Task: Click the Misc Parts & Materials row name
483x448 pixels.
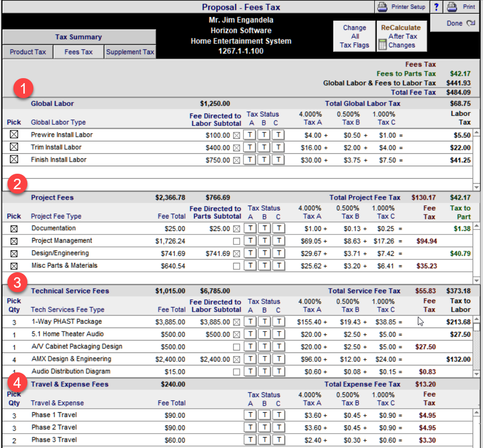Action: (x=64, y=265)
